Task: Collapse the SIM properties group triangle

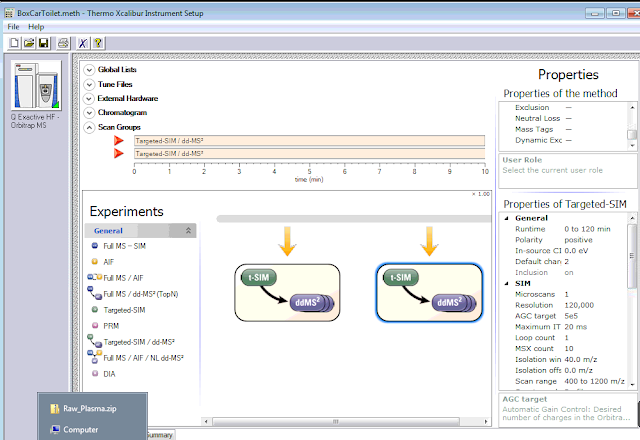Action: pyautogui.click(x=507, y=283)
